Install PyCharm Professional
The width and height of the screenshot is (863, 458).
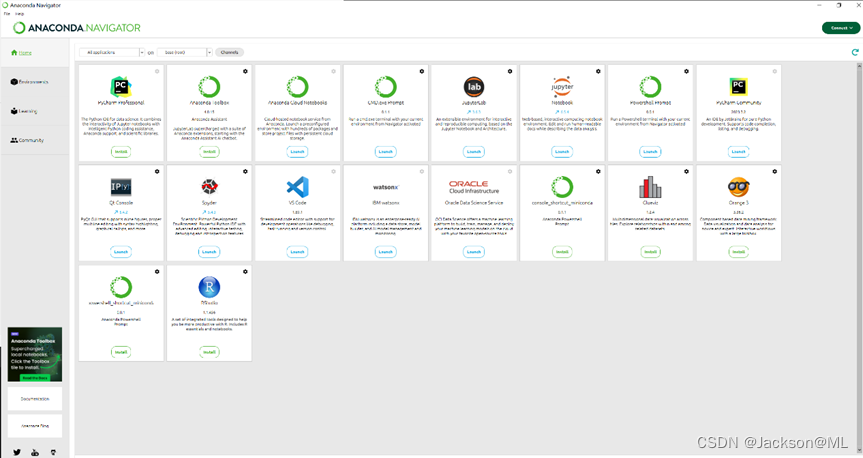click(x=121, y=151)
